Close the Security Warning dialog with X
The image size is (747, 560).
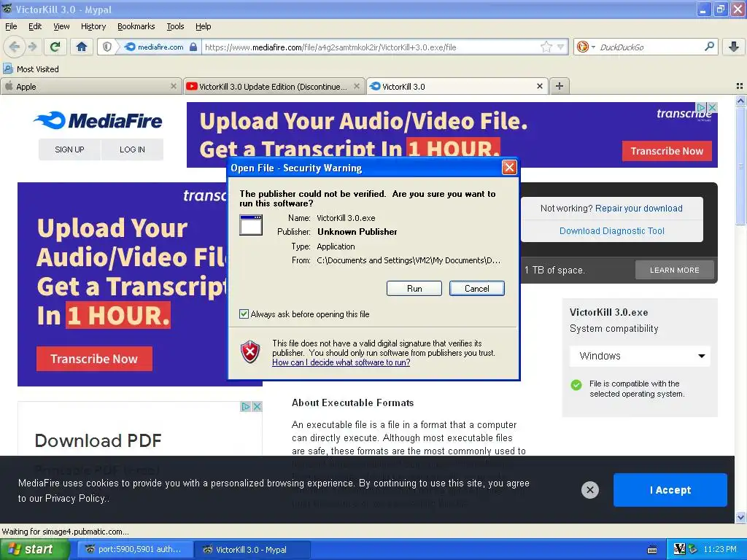click(x=509, y=167)
